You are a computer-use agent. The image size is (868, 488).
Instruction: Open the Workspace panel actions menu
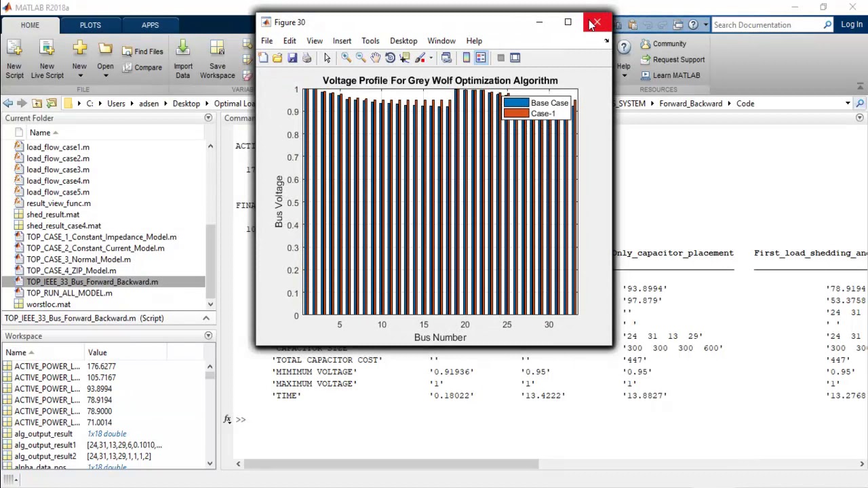(x=208, y=336)
